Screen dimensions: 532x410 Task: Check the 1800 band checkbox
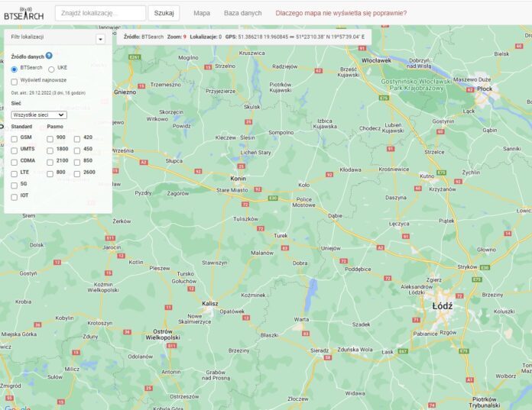point(50,150)
